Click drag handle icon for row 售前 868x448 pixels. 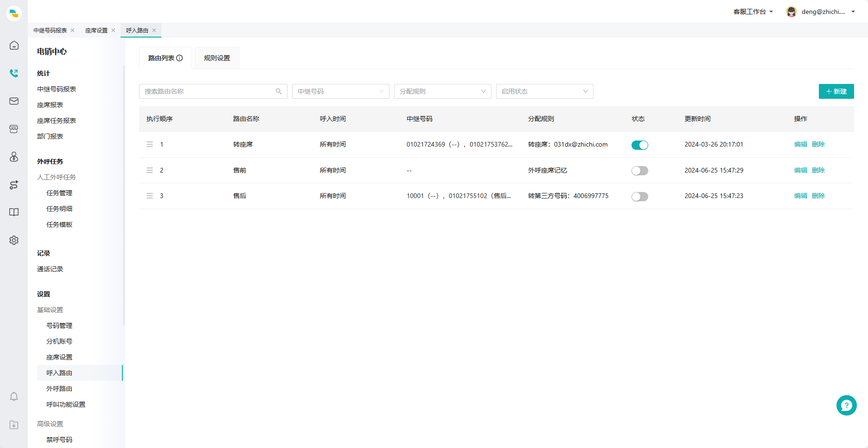point(150,170)
